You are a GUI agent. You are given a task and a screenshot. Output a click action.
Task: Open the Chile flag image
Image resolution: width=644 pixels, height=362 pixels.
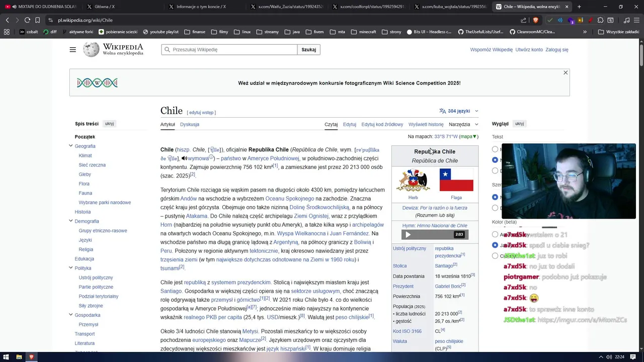[x=456, y=180]
